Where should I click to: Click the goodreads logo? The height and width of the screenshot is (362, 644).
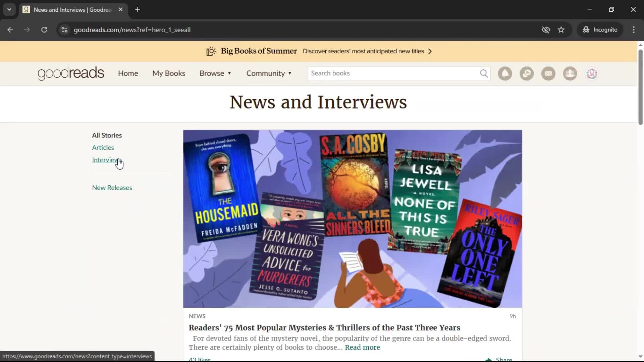point(71,73)
